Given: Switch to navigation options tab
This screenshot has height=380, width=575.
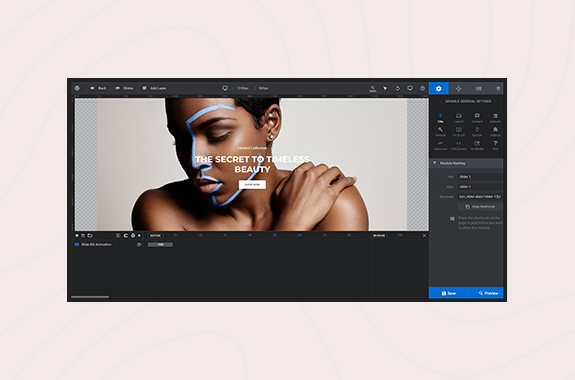Looking at the screenshot, I should pos(458,88).
